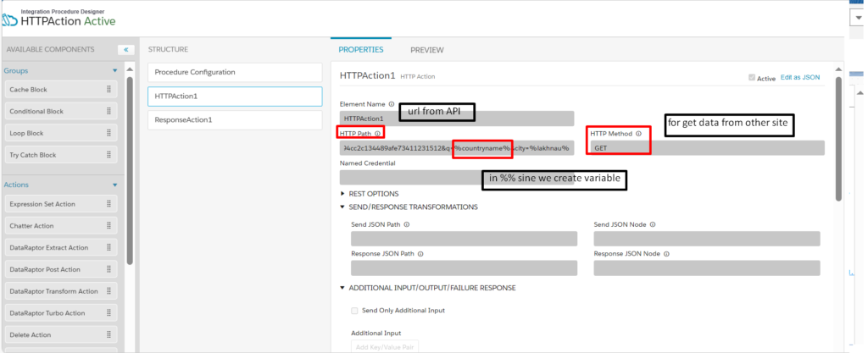Viewport: 868px width, 353px height.
Task: Click scroll-up arrow of properties panel
Action: click(838, 69)
